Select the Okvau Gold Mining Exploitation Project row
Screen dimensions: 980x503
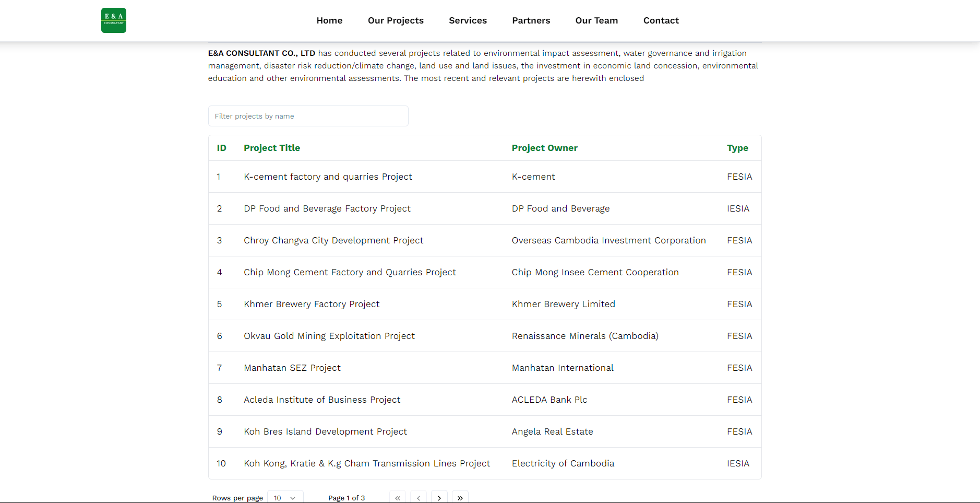pos(329,336)
